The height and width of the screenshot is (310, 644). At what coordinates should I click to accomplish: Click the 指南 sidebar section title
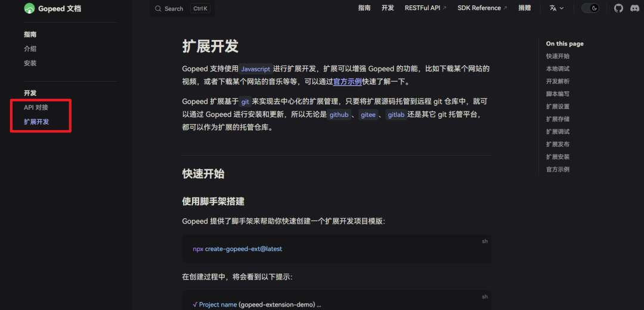30,35
